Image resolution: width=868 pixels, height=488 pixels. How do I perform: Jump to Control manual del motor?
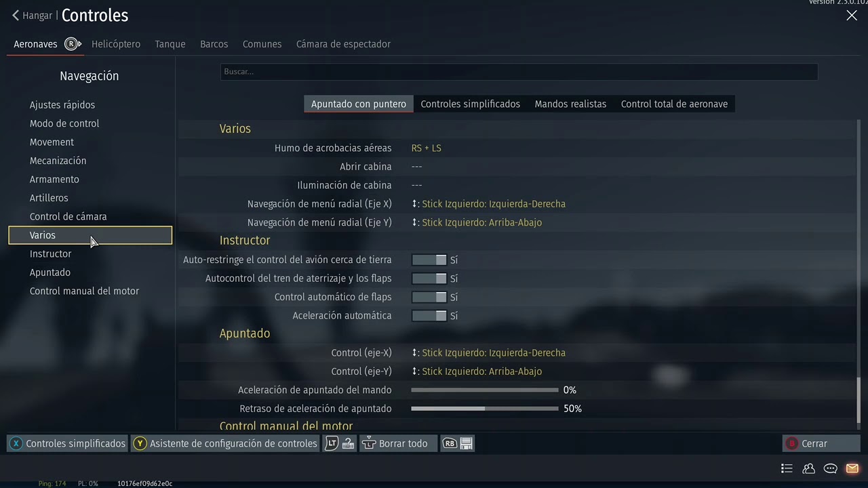click(x=85, y=291)
